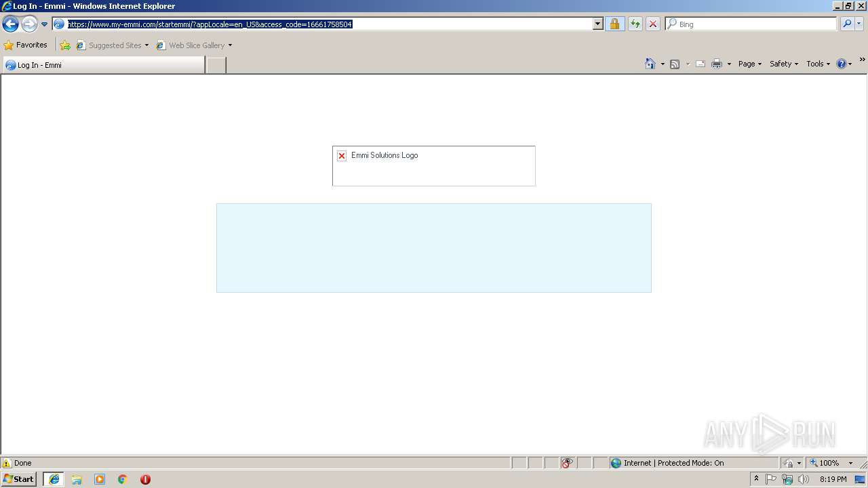Viewport: 868px width, 488px height.
Task: Go forward with the Forward arrow button
Action: coord(29,24)
